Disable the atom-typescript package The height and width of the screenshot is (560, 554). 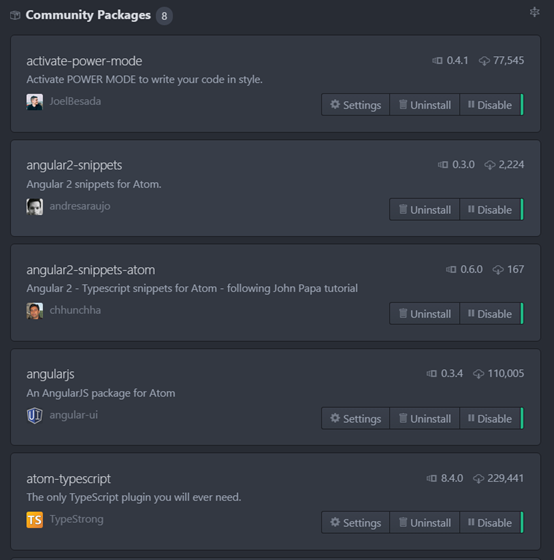[x=491, y=523]
